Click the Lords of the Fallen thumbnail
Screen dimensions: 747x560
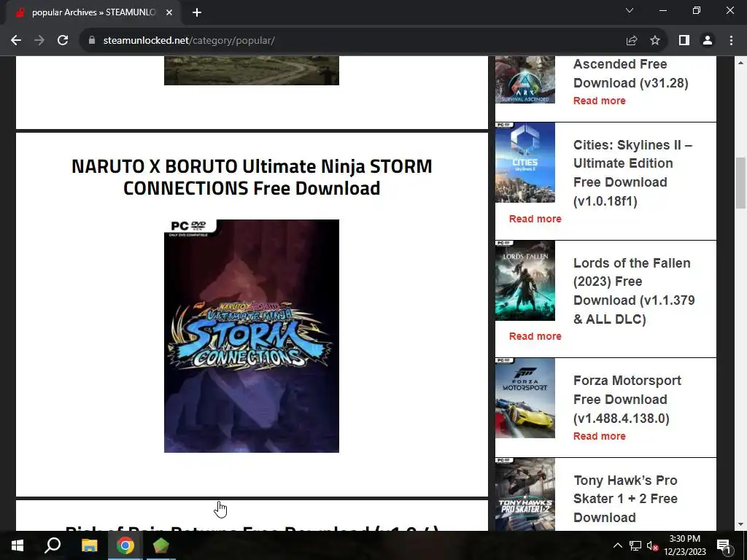tap(525, 281)
